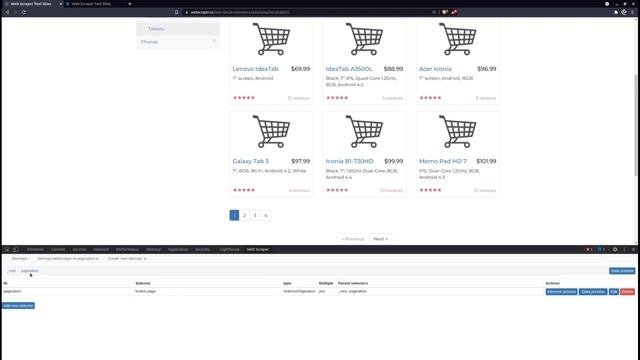This screenshot has width=640, height=360.
Task: Go to pagination page 4
Action: coord(266,215)
